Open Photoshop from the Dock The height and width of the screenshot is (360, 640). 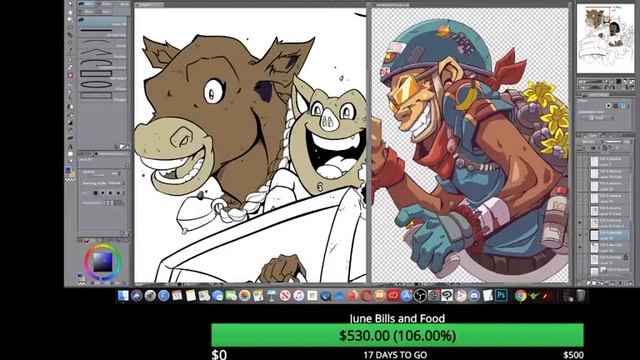[501, 296]
